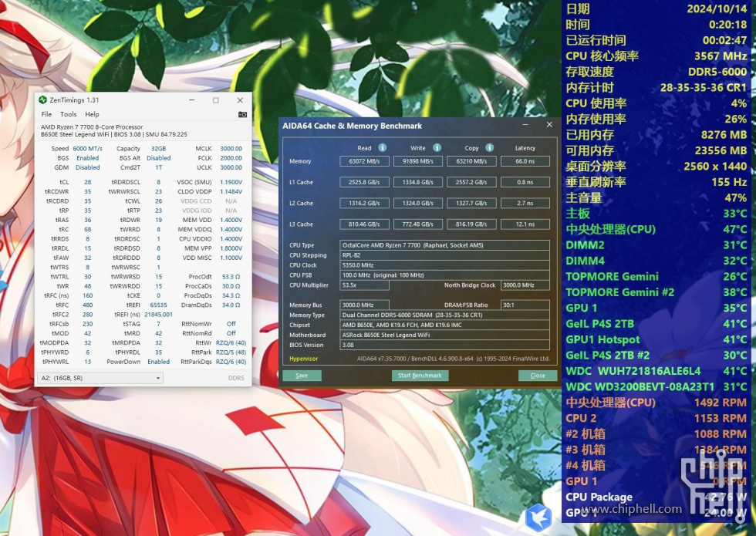This screenshot has width=756, height=536.
Task: Click the L2 Cache Write field 1324.0 GB/s
Action: 418,203
